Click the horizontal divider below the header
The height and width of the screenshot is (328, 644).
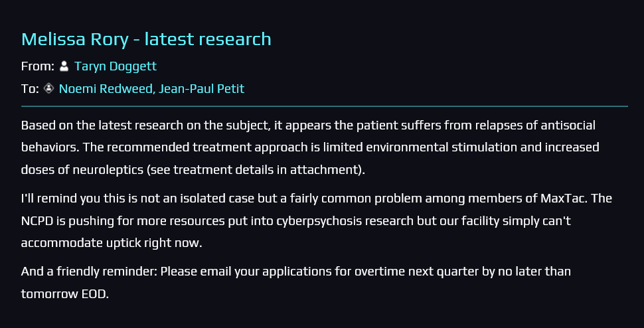click(x=324, y=106)
